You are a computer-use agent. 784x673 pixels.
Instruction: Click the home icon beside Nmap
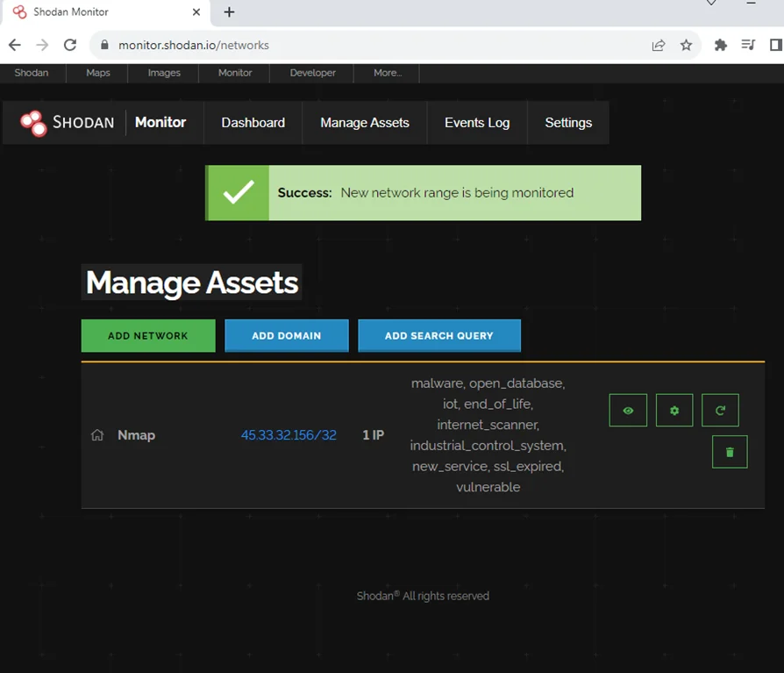tap(96, 434)
